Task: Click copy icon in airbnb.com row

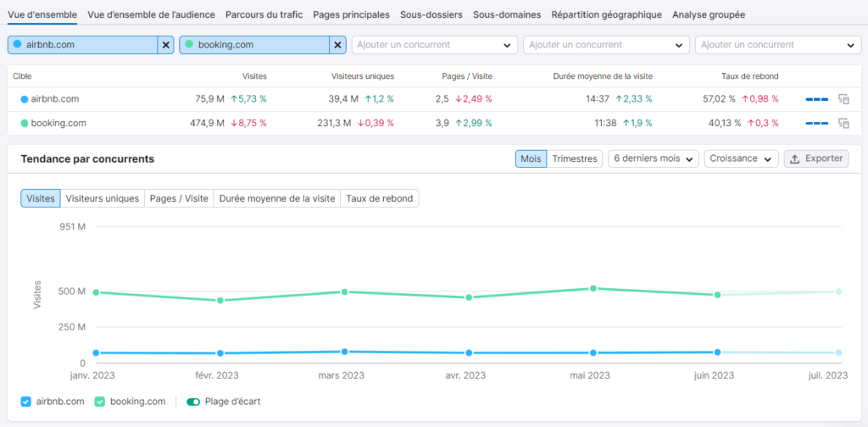Action: (843, 99)
